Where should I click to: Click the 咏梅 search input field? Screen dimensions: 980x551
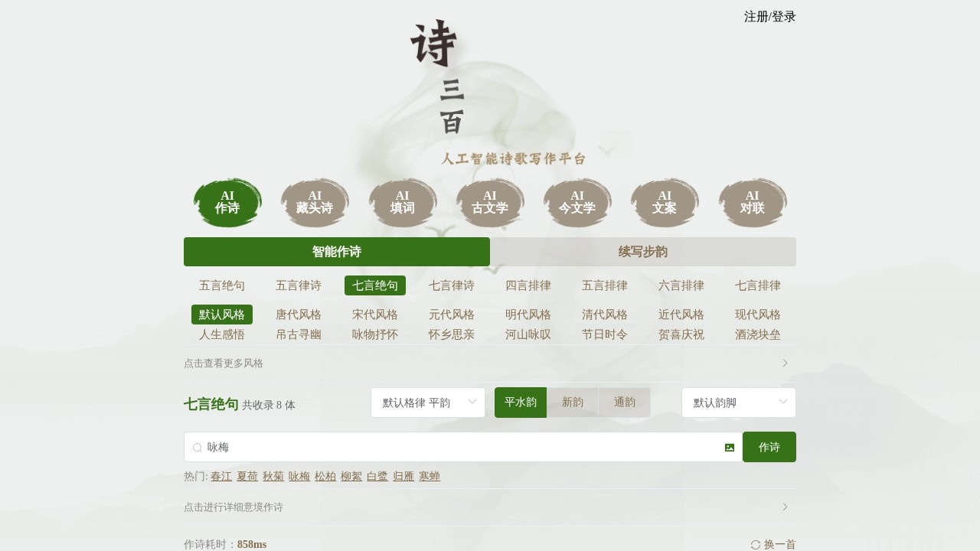click(459, 447)
